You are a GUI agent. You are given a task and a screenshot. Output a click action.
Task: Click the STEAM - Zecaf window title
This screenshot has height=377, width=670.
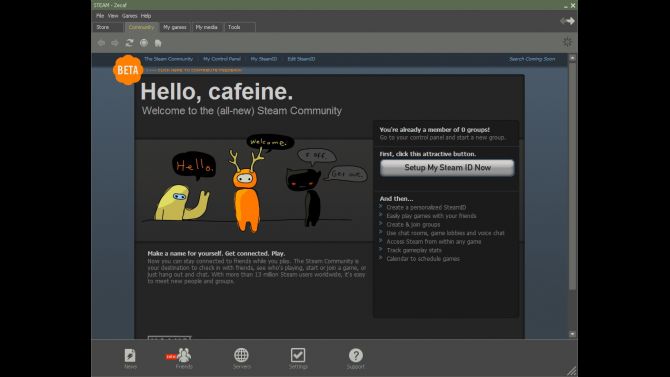pos(110,5)
